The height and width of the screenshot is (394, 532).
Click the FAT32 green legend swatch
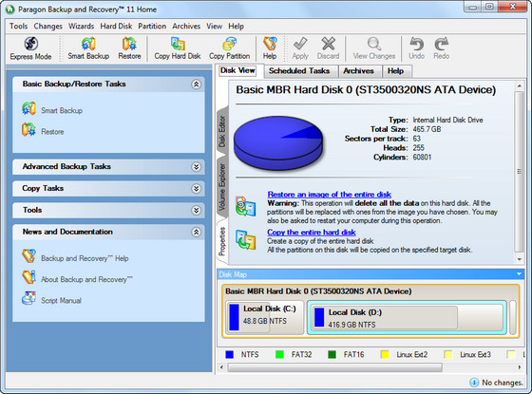[x=279, y=355]
